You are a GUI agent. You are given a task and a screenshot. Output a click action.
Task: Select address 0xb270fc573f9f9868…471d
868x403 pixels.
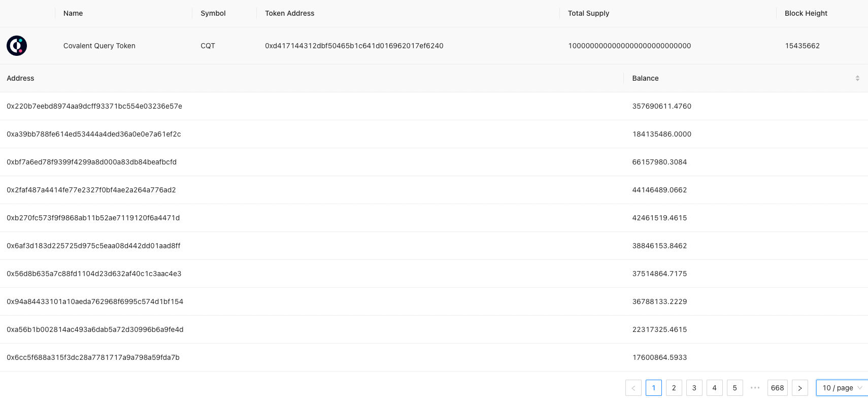tap(93, 218)
